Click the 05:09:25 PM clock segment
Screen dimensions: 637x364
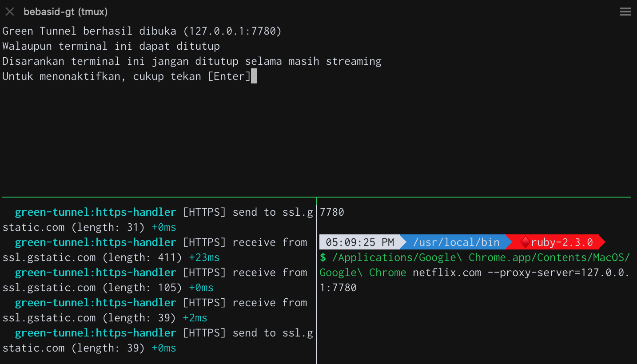point(359,242)
